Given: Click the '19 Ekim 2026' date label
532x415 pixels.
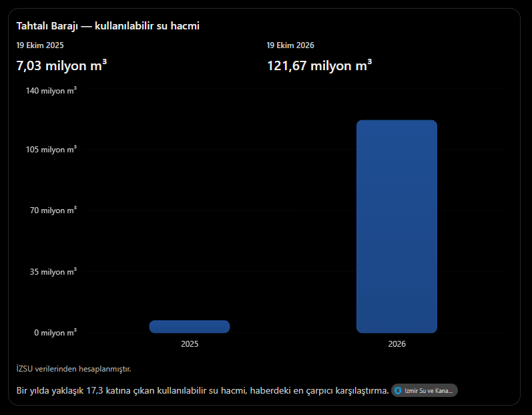Looking at the screenshot, I should [x=290, y=45].
